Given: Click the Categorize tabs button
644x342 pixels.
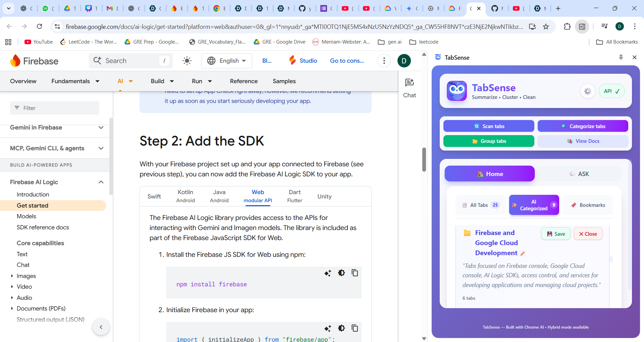Looking at the screenshot, I should pyautogui.click(x=583, y=126).
